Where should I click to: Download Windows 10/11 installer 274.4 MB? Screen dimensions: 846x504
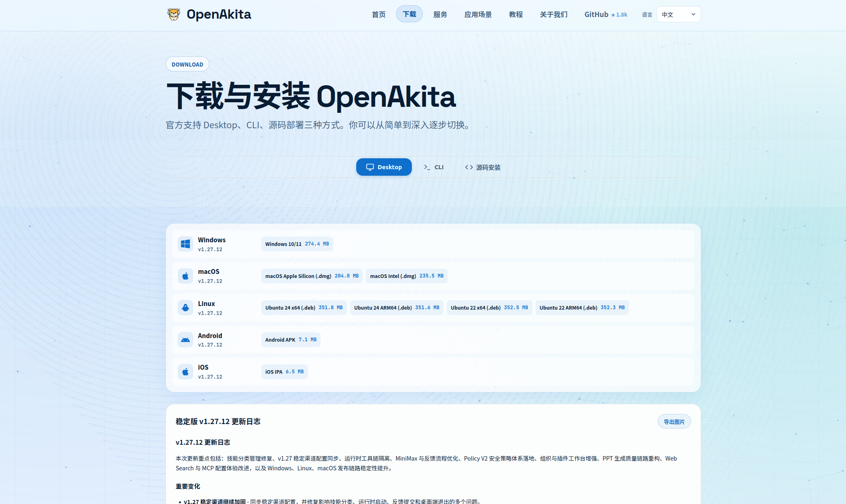click(297, 244)
